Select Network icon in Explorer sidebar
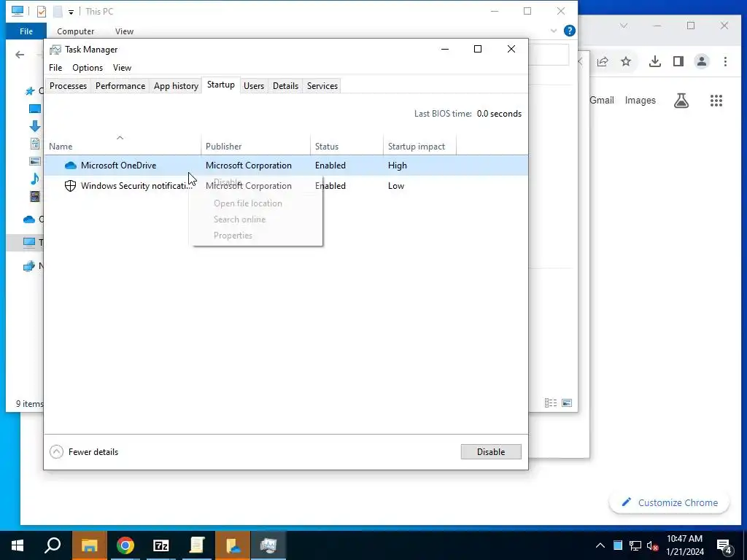 pyautogui.click(x=29, y=265)
